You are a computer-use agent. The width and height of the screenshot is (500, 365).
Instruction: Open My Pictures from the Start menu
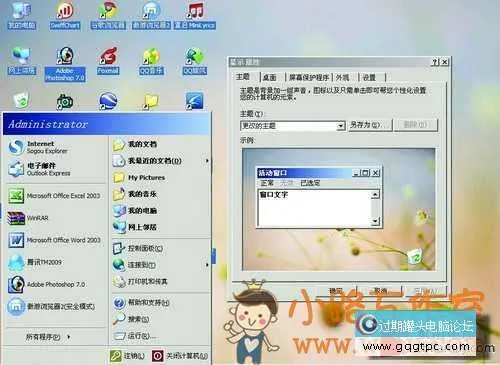tap(161, 178)
